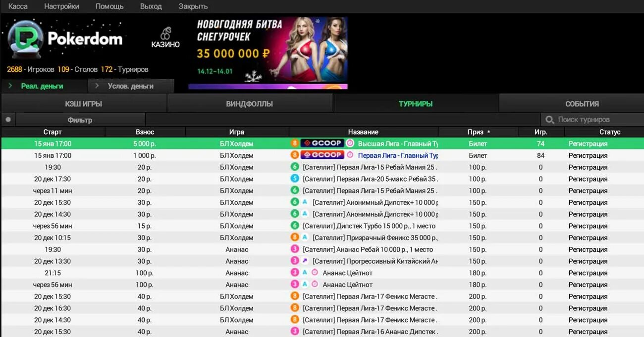Sort by the Взнос column header
The width and height of the screenshot is (644, 337).
point(145,132)
